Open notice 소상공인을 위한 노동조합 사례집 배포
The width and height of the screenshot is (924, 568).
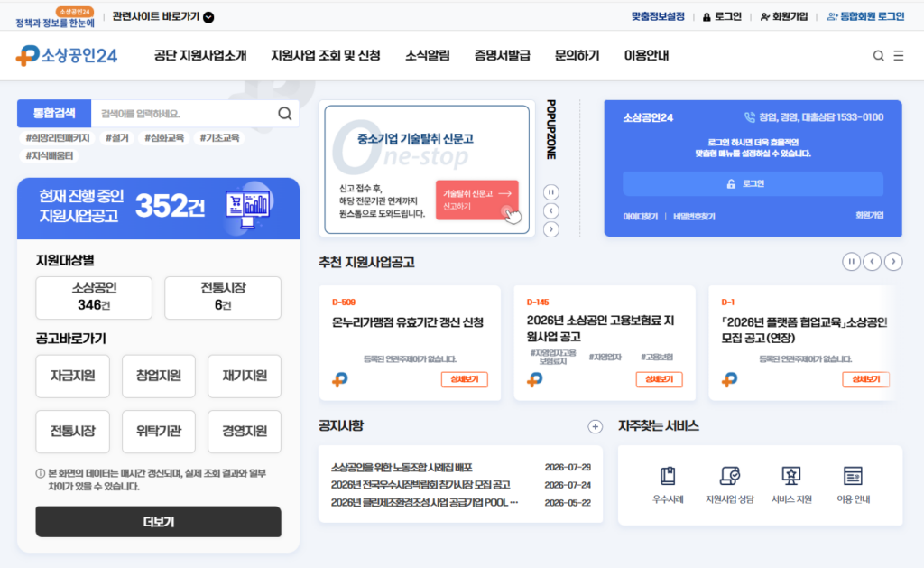tap(402, 468)
